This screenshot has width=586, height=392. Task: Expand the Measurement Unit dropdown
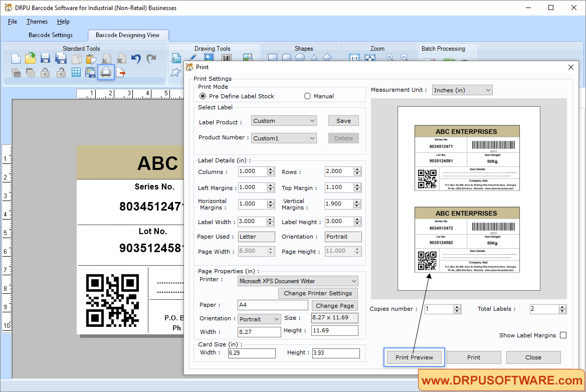pyautogui.click(x=462, y=90)
